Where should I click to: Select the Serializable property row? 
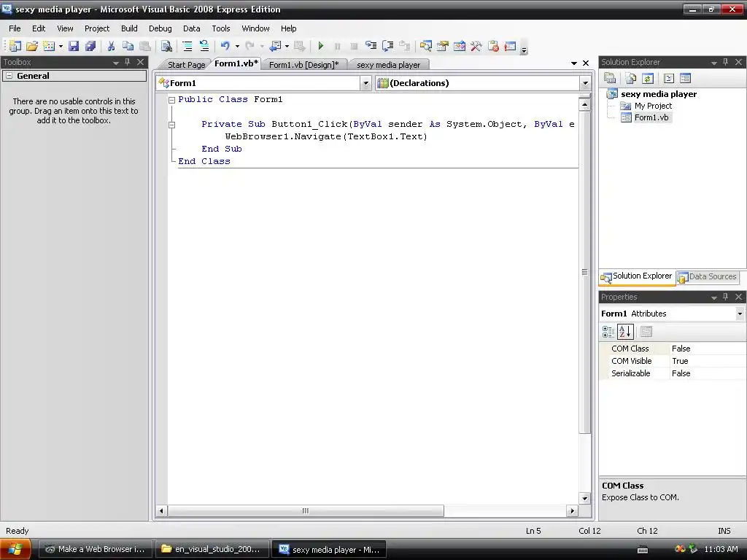pyautogui.click(x=673, y=373)
